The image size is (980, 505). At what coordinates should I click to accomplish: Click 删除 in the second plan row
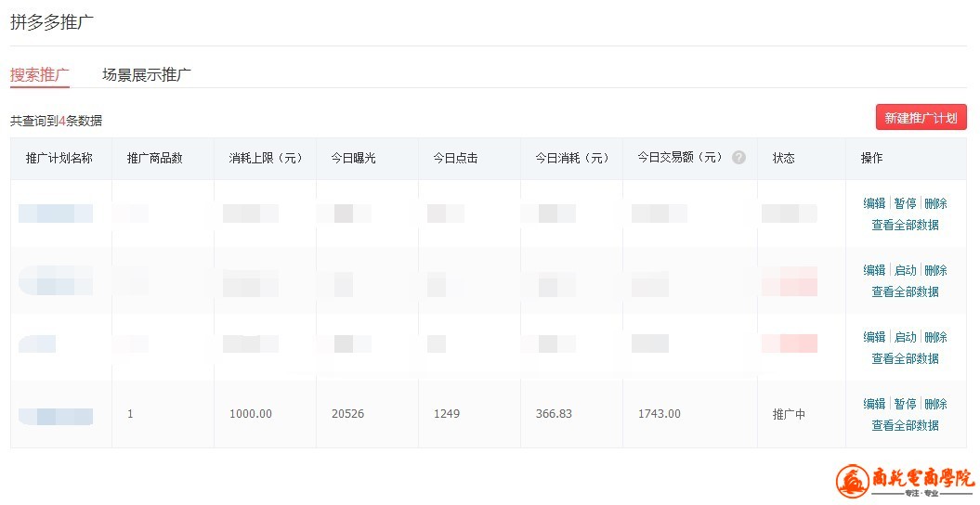(935, 270)
